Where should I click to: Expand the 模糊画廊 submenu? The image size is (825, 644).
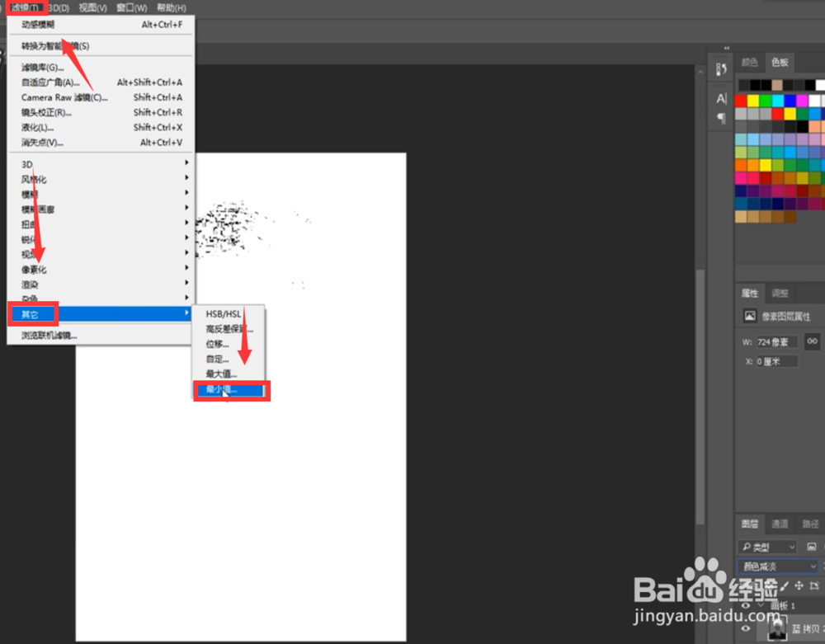(x=100, y=209)
